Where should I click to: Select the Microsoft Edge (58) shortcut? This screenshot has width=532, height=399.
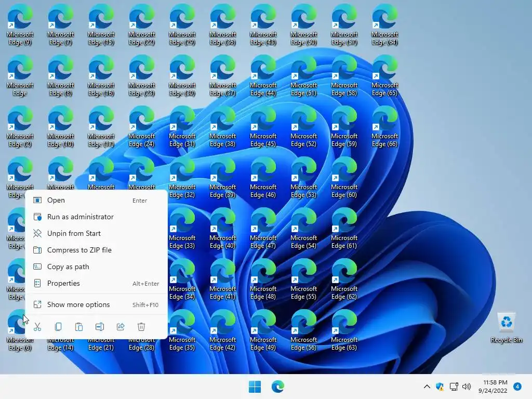point(344,76)
